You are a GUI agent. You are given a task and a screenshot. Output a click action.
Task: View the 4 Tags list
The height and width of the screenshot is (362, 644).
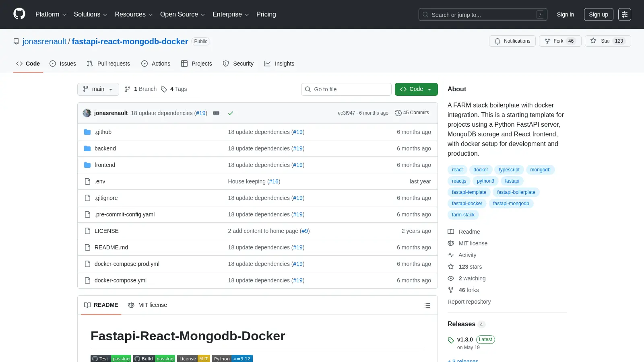pos(174,89)
